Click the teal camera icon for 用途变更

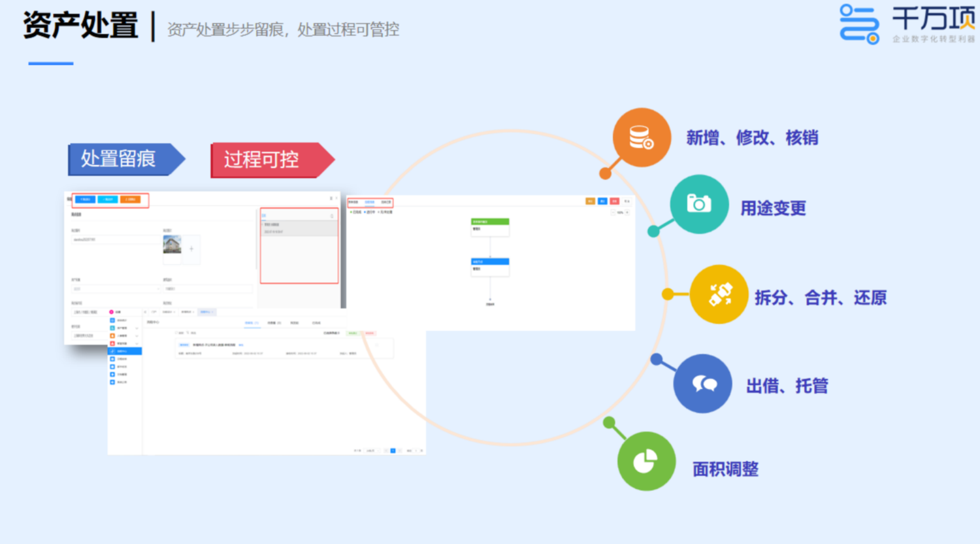tap(698, 204)
